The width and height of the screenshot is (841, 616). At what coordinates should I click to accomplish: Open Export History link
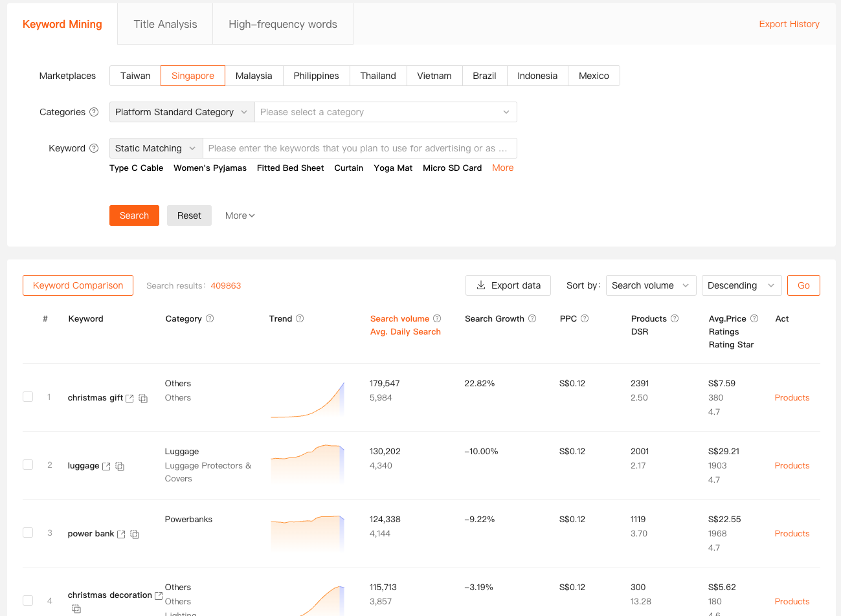[x=789, y=24]
